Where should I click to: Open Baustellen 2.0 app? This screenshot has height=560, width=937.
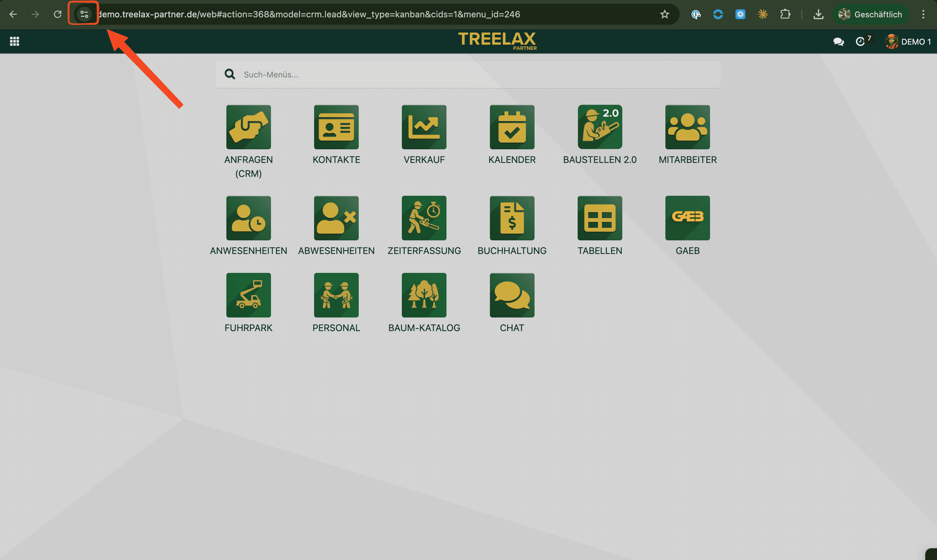599,127
